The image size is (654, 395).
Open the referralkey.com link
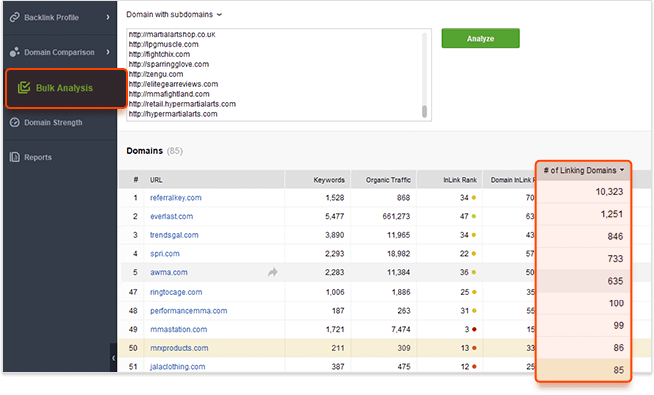click(176, 198)
